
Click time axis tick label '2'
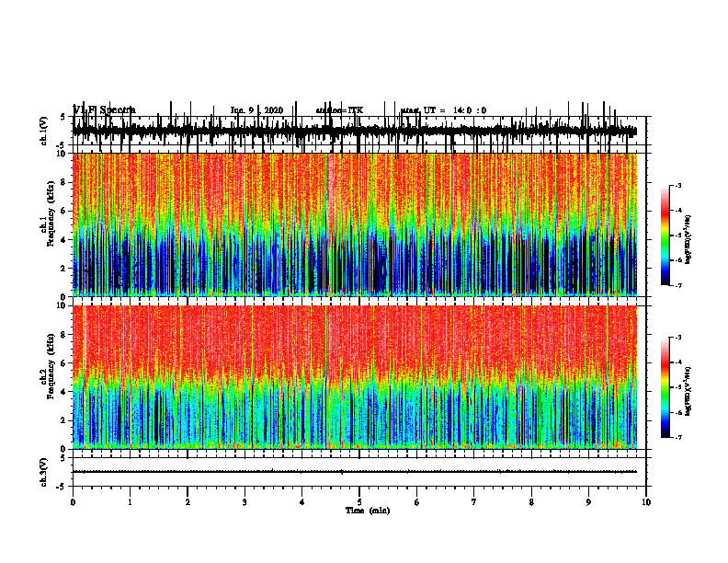click(x=188, y=502)
